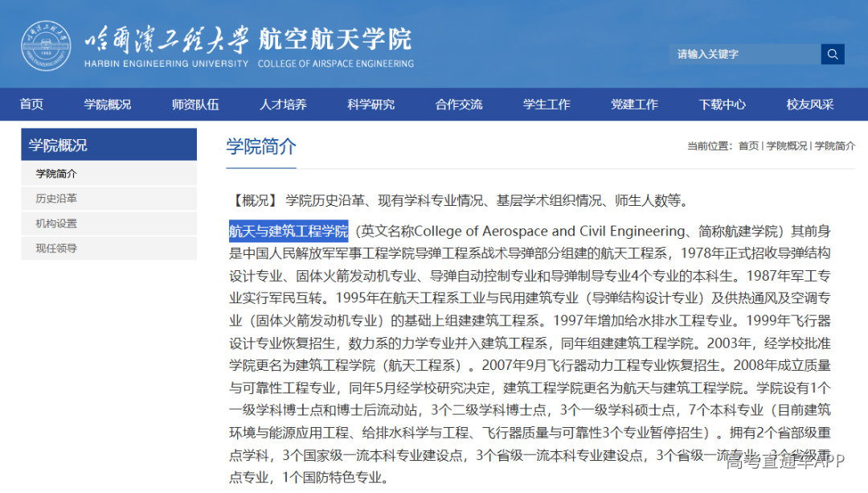Open the 科学研究 navigation item
The width and height of the screenshot is (868, 493).
tap(371, 104)
